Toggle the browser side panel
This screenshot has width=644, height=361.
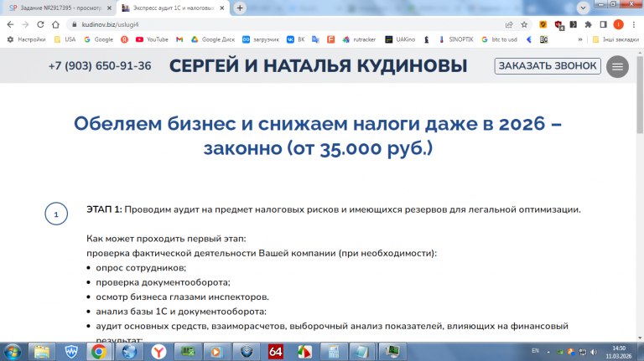click(603, 24)
